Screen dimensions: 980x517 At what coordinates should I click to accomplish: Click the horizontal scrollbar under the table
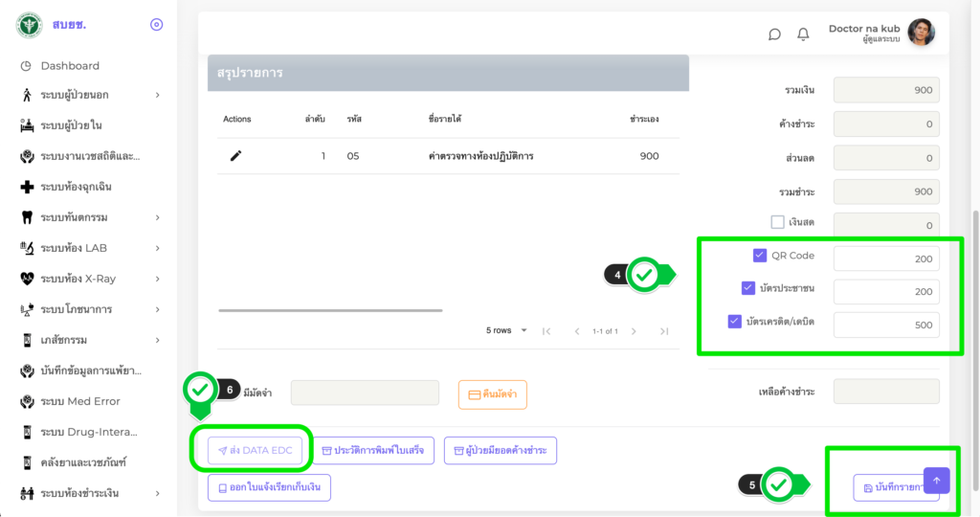point(330,310)
